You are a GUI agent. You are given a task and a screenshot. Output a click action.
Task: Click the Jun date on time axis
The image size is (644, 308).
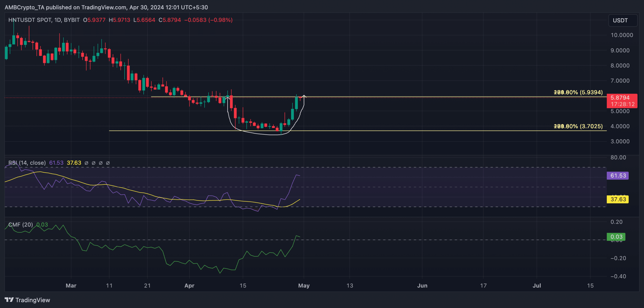pyautogui.click(x=422, y=286)
